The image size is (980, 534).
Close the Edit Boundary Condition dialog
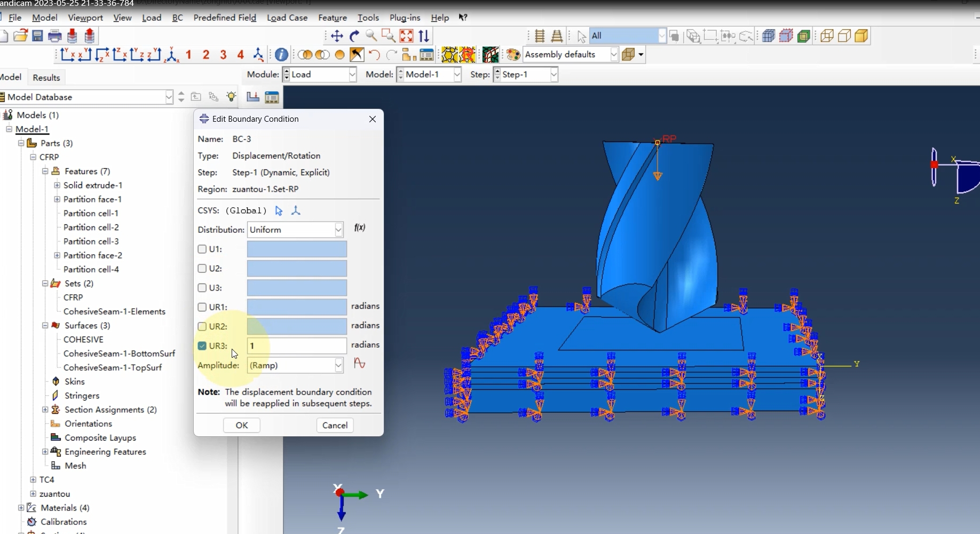point(373,119)
